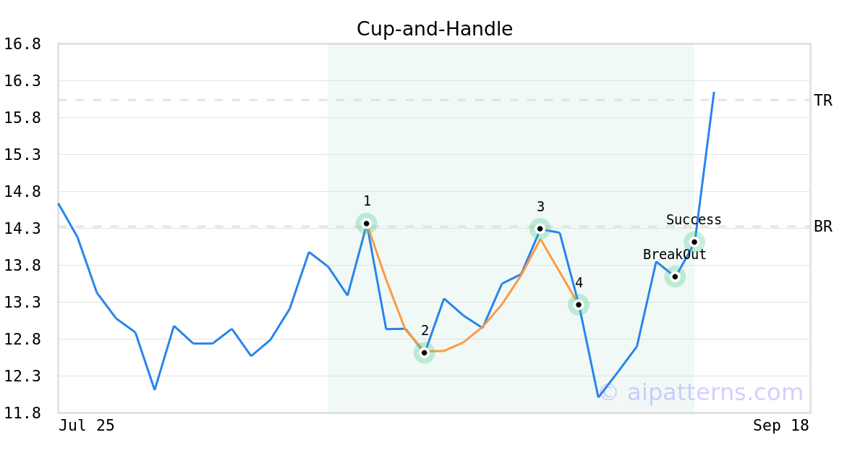Select pattern point marker 3
The height and width of the screenshot is (456, 868).
pyautogui.click(x=540, y=229)
